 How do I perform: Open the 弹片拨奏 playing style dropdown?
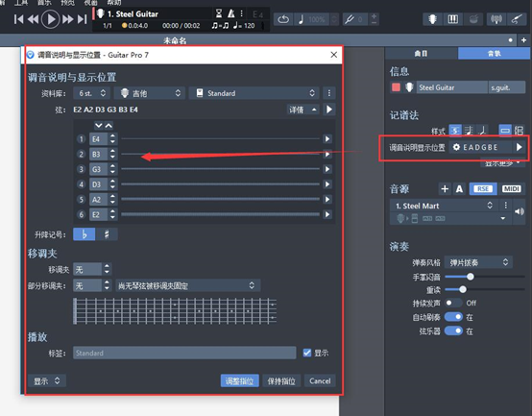(x=478, y=262)
